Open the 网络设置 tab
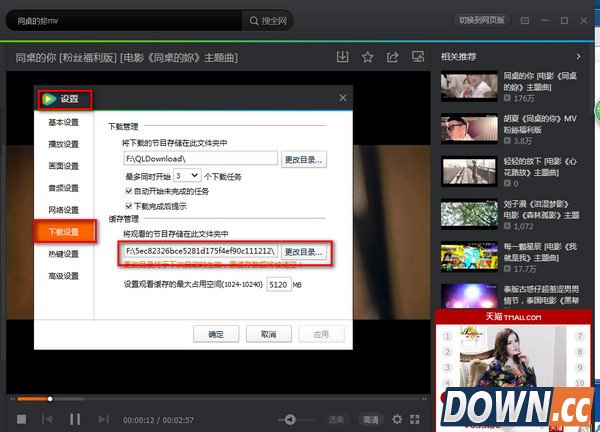This screenshot has width=600, height=432. [64, 210]
